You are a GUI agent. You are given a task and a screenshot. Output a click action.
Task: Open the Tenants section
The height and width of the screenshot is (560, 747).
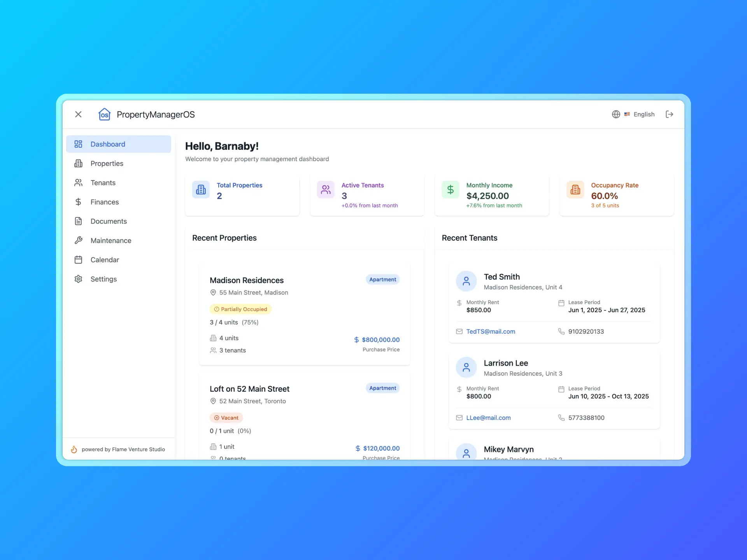click(x=119, y=183)
